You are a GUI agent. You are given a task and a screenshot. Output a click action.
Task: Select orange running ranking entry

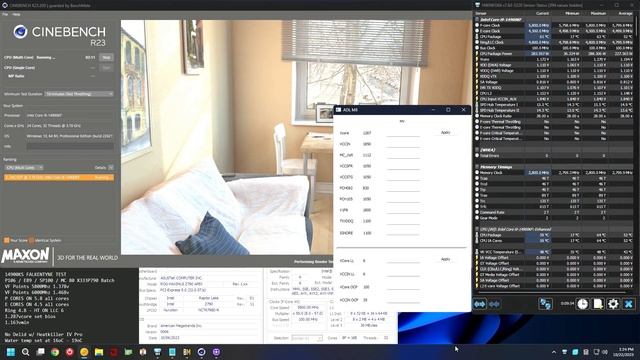click(59, 178)
